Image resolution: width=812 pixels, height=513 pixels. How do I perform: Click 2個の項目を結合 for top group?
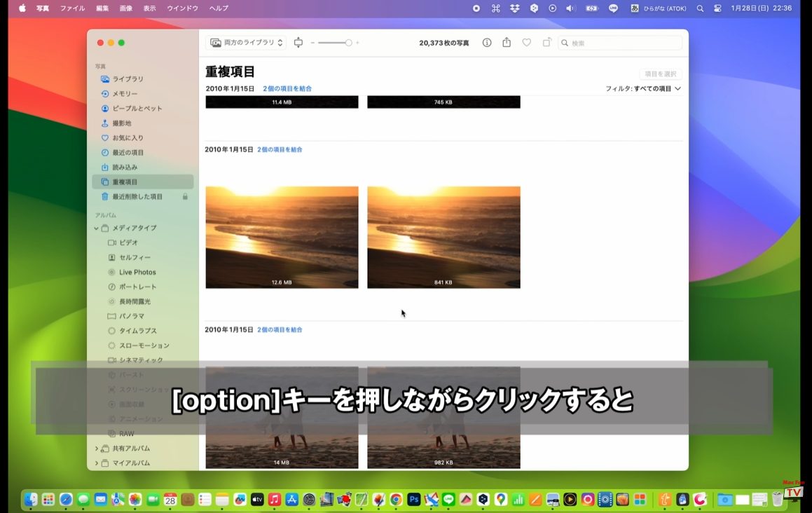(287, 88)
